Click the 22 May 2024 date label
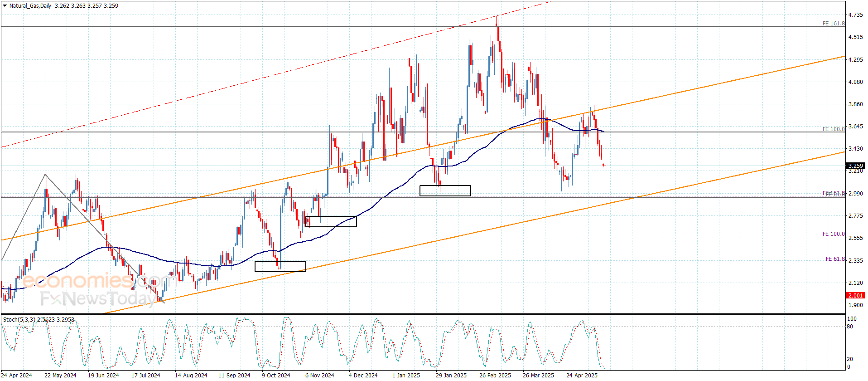This screenshot has height=381, width=868. click(x=60, y=375)
